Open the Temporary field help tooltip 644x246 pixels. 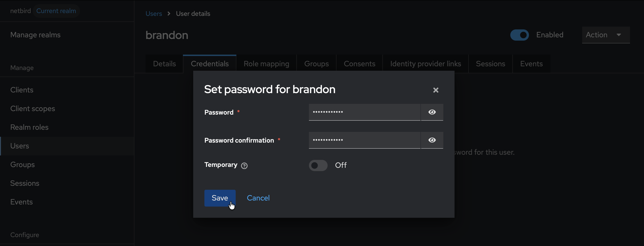[244, 165]
